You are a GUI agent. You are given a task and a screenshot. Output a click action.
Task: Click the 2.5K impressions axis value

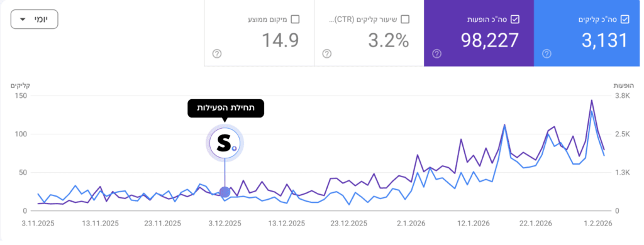pyautogui.click(x=622, y=134)
